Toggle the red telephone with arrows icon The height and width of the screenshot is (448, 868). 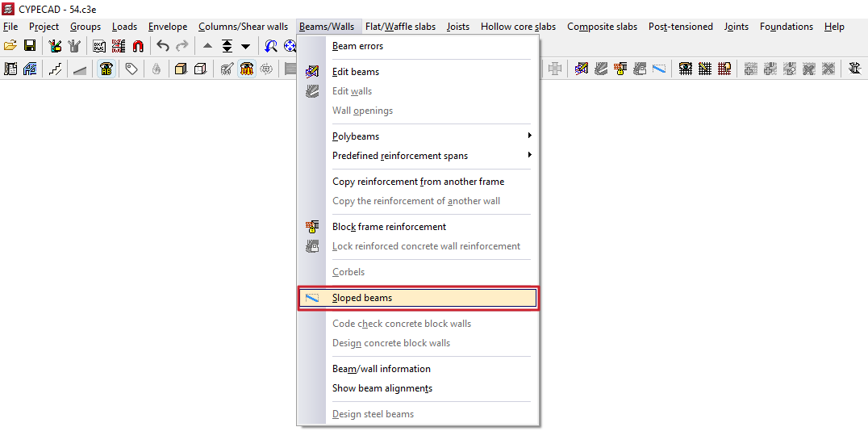[246, 69]
